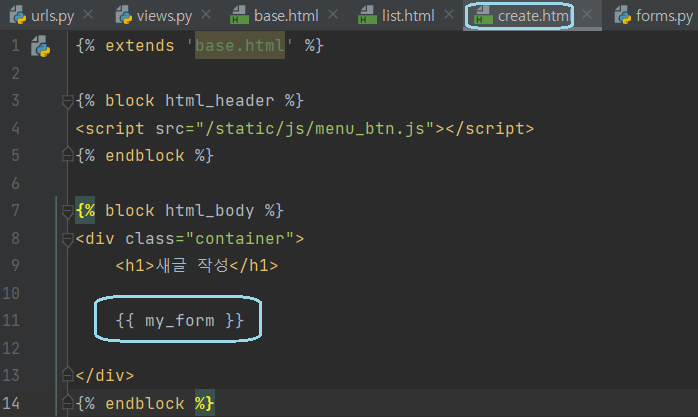
Task: Click the closing </div> tag on line 13
Action: 105,376
